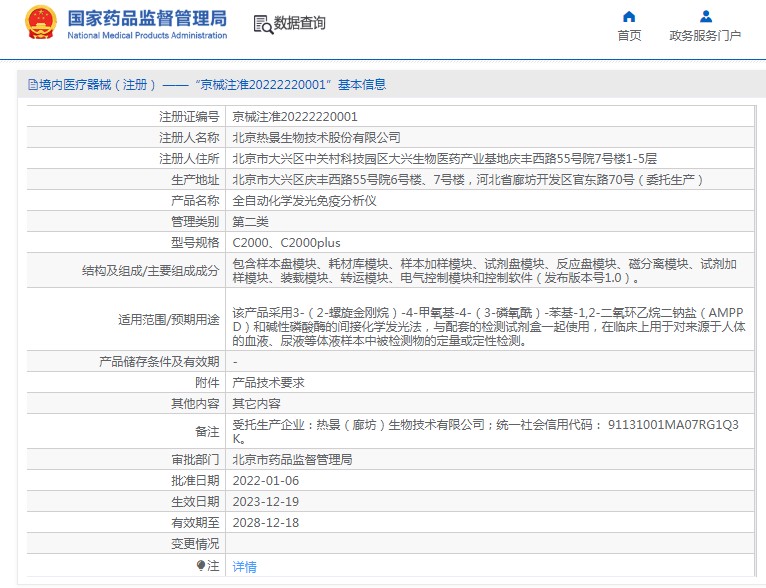Open 政务服务门户 portal link
The image size is (766, 588).
click(x=705, y=36)
